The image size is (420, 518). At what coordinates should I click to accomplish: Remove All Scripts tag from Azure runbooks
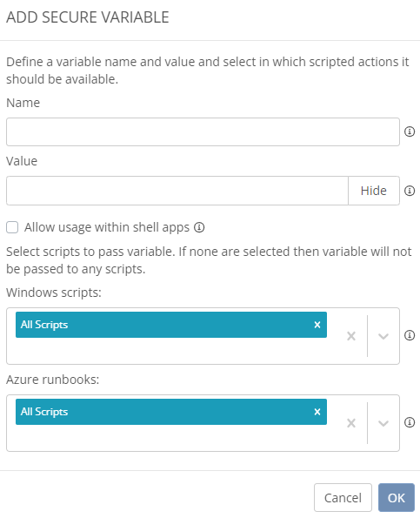click(317, 412)
